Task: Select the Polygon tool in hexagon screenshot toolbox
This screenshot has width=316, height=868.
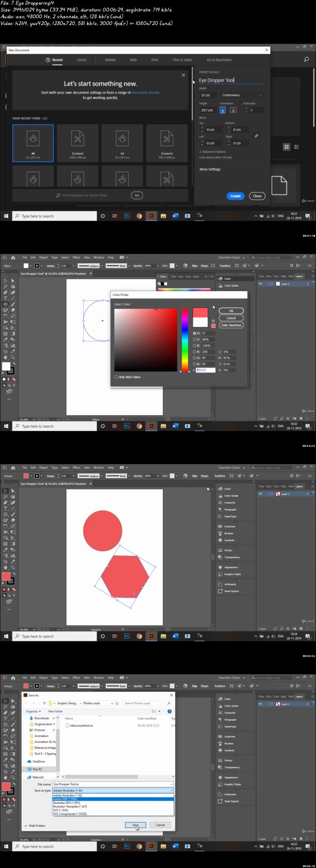Action: pyautogui.click(x=5, y=514)
